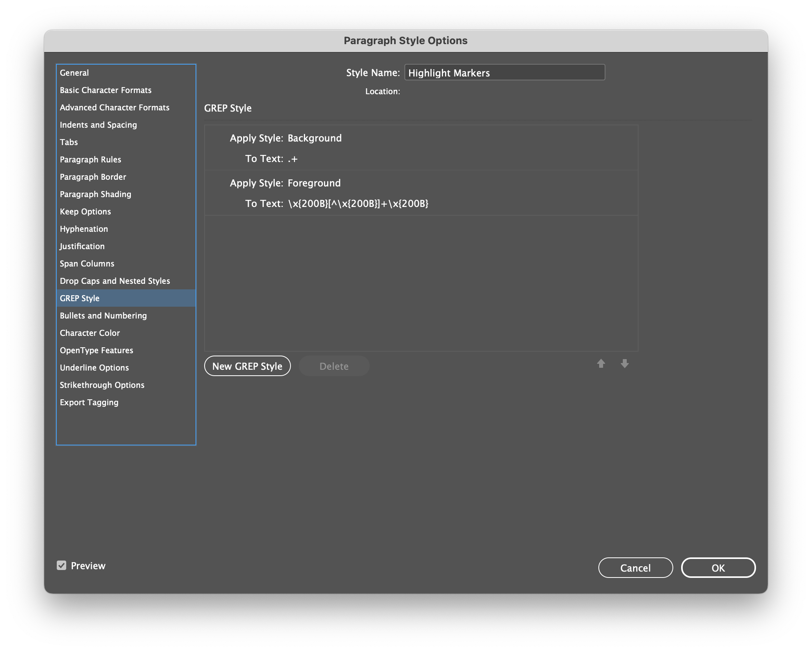Viewport: 812px width, 652px height.
Task: Edit the Style Name field
Action: [x=504, y=73]
